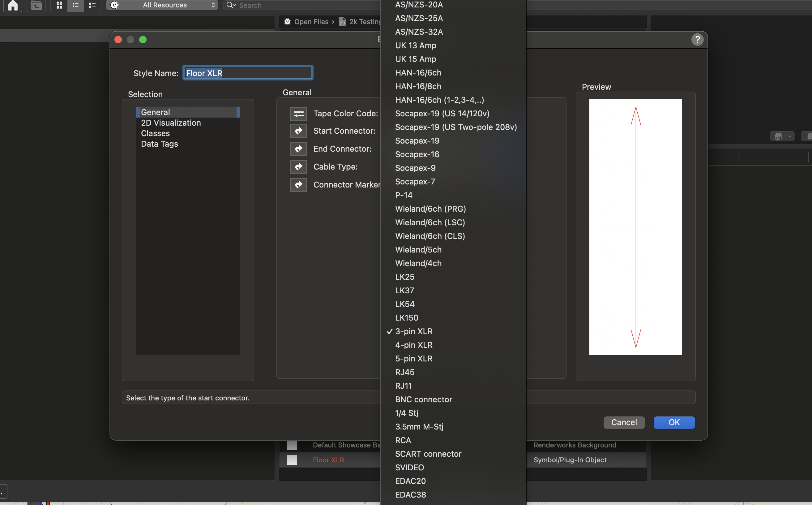Viewport: 812px width, 505px height.
Task: Select 2D Visualization in Selection list
Action: point(171,123)
